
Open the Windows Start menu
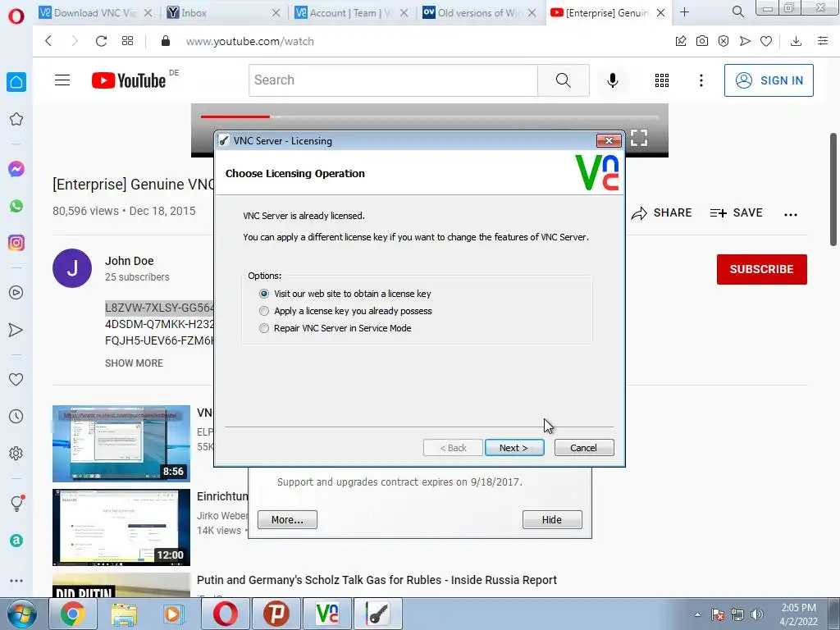pyautogui.click(x=22, y=614)
